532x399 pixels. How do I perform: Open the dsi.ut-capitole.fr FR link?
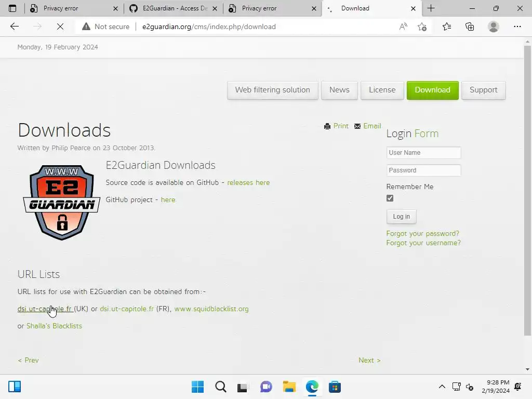click(127, 309)
